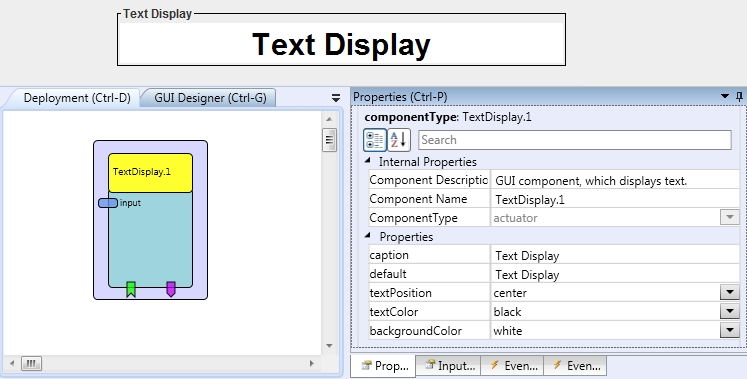Switch to the GUI Designer (Ctrl-G) tab

tap(210, 98)
